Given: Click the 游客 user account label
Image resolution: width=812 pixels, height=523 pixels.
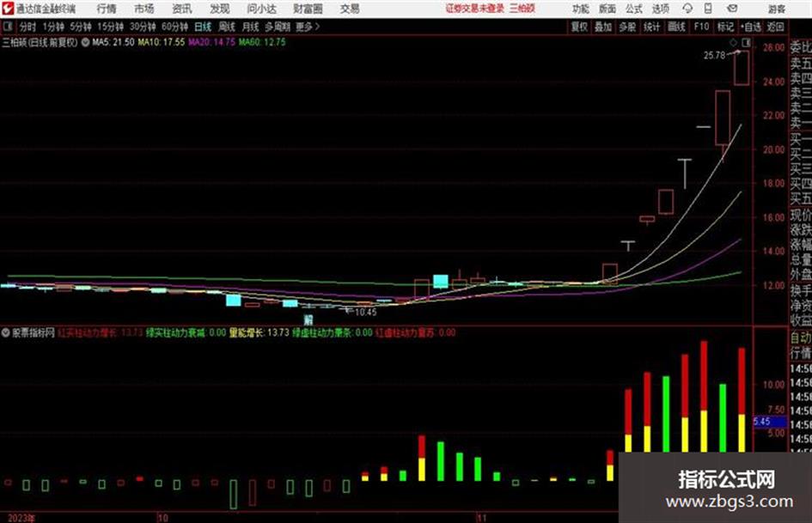Looking at the screenshot, I should click(777, 9).
